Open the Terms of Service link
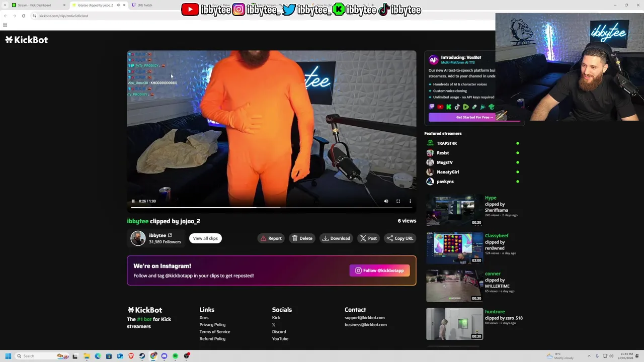Image resolution: width=644 pixels, height=362 pixels. pos(215,332)
